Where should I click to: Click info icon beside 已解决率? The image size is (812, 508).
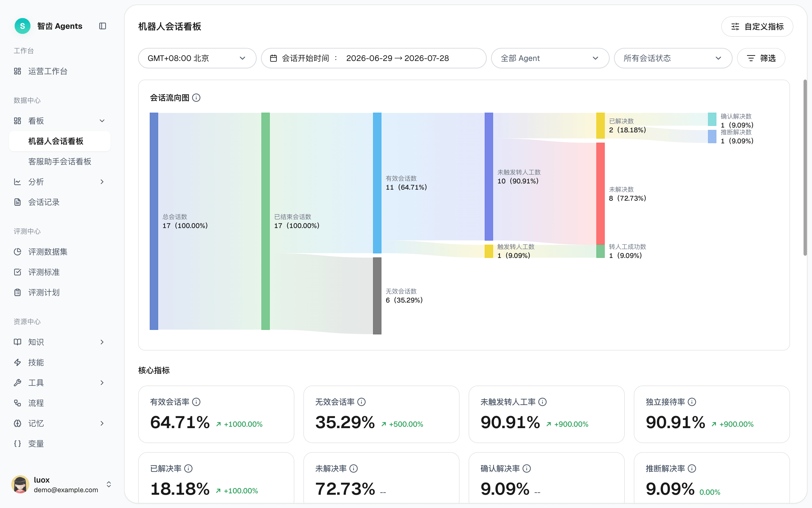tap(189, 468)
